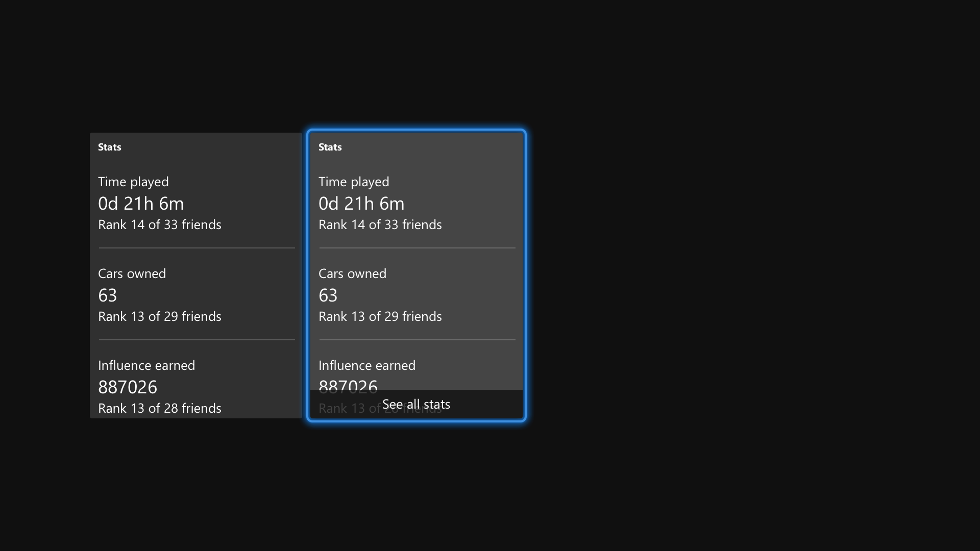The height and width of the screenshot is (551, 980).
Task: Open Rank 14 of 33 friends in highlighted card
Action: (x=380, y=225)
